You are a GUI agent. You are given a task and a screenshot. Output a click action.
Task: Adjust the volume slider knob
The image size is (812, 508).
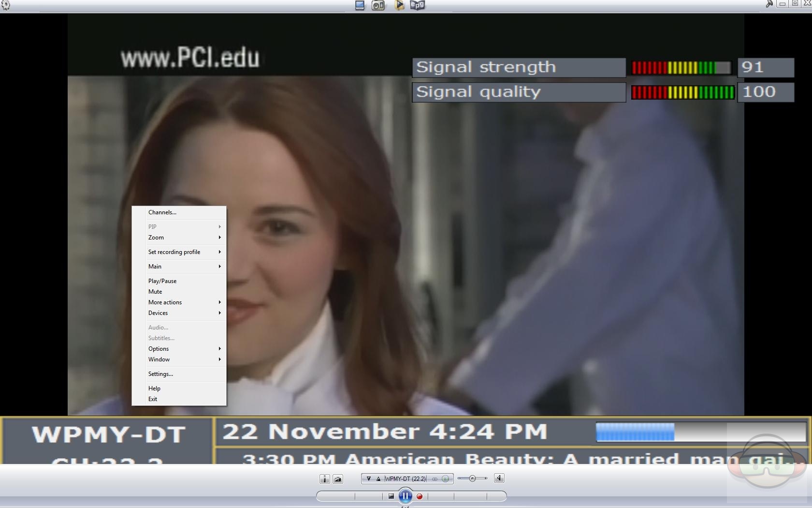click(472, 478)
